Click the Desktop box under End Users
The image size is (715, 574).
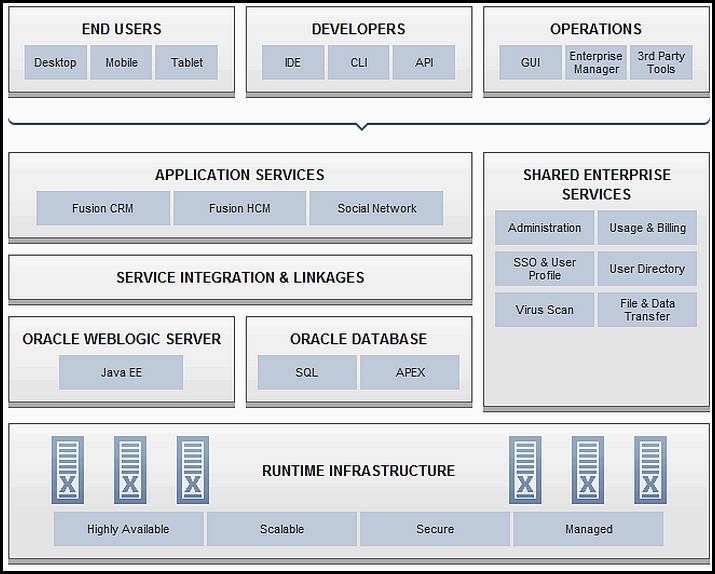pyautogui.click(x=55, y=62)
